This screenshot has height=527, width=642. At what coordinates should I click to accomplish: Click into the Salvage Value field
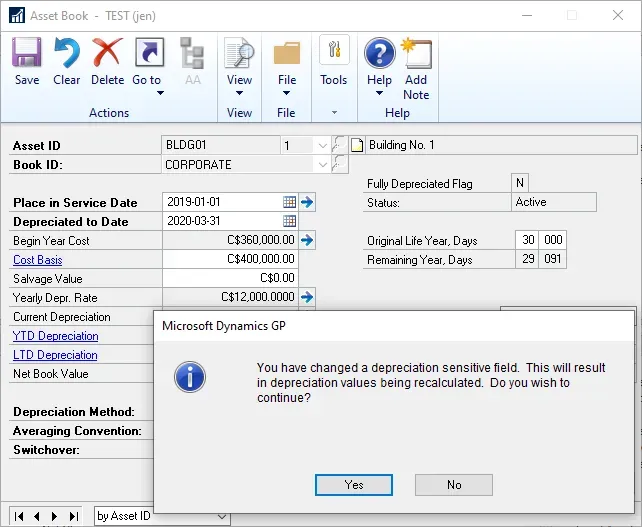pyautogui.click(x=230, y=278)
